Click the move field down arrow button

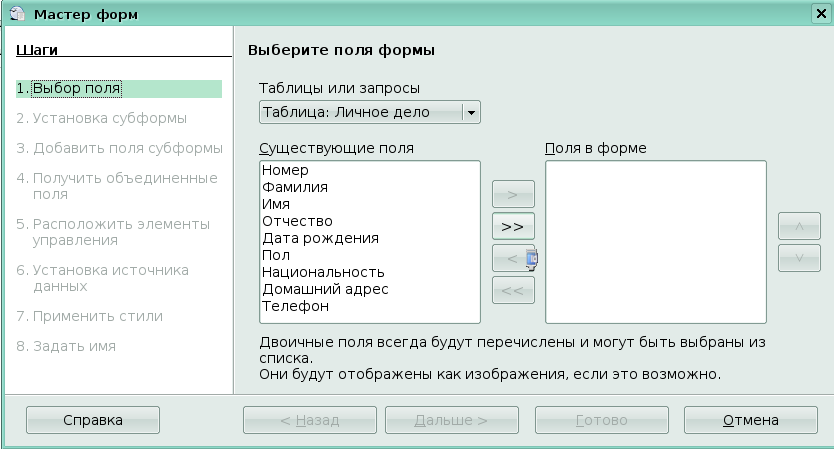click(x=798, y=257)
